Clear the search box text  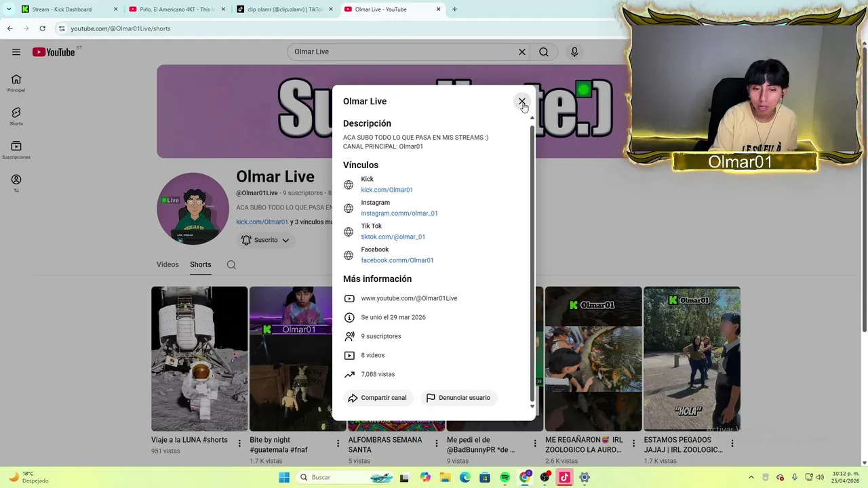tap(522, 52)
